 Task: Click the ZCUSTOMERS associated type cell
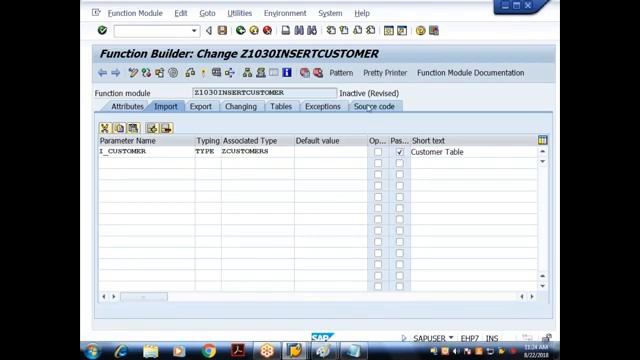coord(258,151)
